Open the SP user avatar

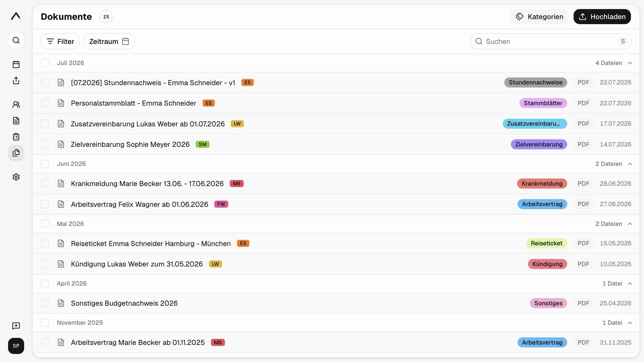tap(16, 346)
